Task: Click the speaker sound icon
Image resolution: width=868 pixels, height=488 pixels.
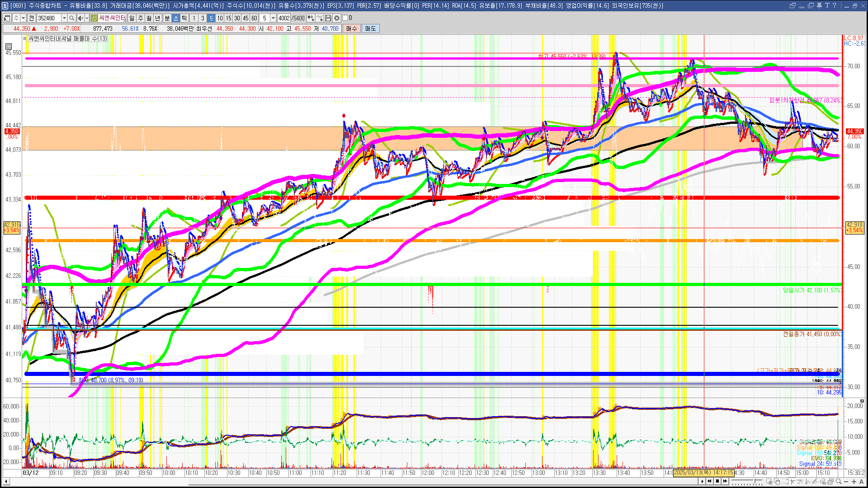Action: point(80,18)
